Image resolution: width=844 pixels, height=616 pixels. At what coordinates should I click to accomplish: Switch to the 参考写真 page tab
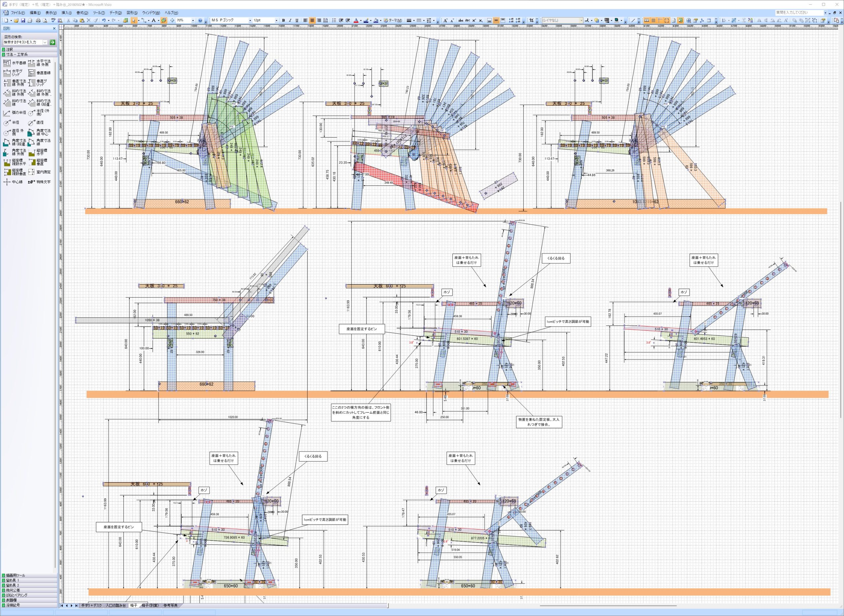click(x=170, y=605)
